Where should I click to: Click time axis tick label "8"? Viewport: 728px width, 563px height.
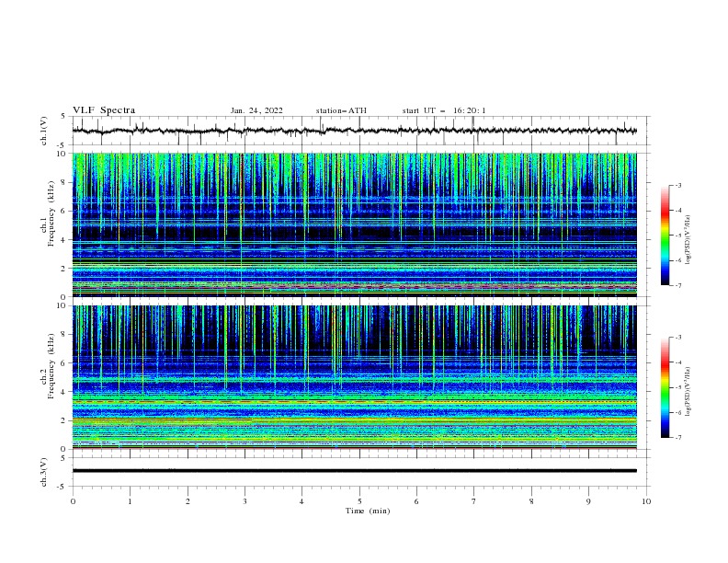531,501
